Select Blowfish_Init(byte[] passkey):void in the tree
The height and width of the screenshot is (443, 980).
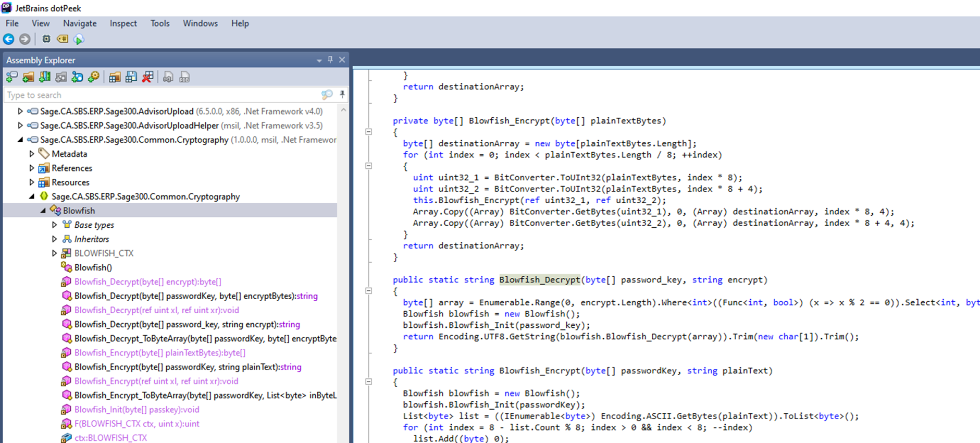pyautogui.click(x=137, y=410)
